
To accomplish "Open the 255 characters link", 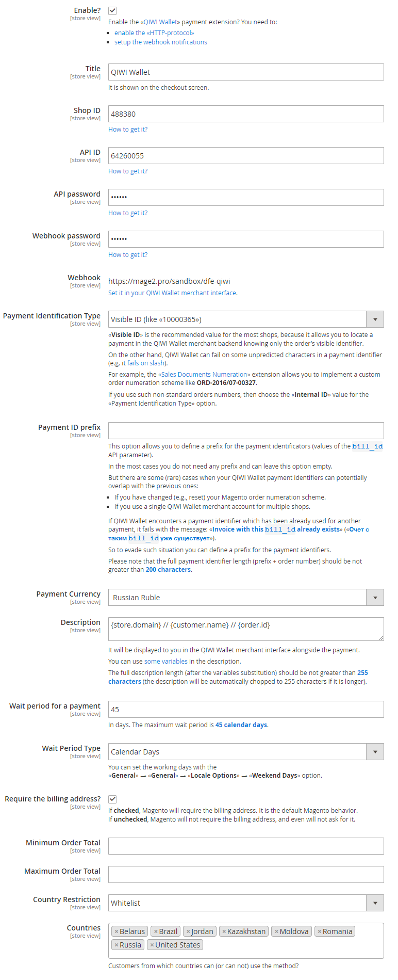I will pyautogui.click(x=238, y=677).
